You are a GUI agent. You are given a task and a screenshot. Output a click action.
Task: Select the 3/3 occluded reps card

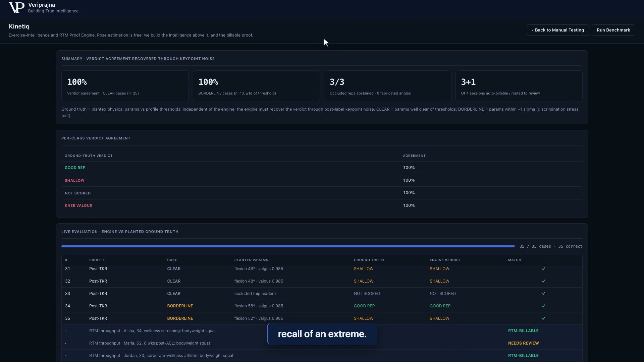tap(387, 86)
